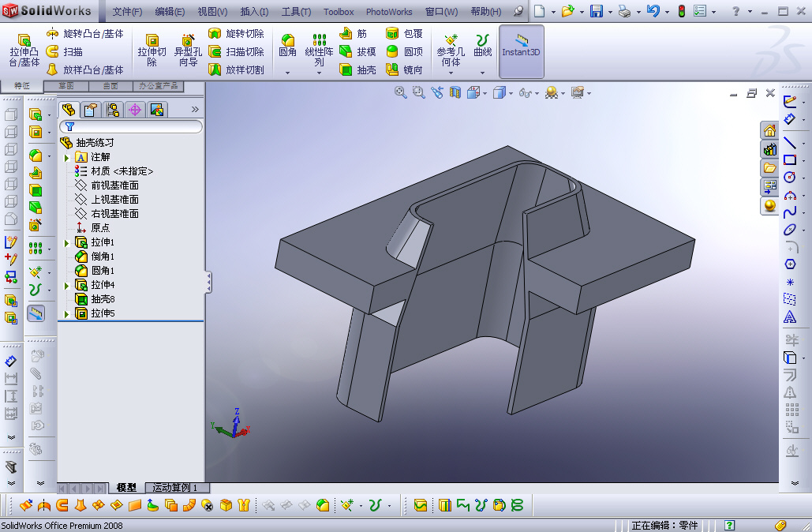The width and height of the screenshot is (812, 532).
Task: Expand the panel tabs double chevron
Action: tap(195, 109)
